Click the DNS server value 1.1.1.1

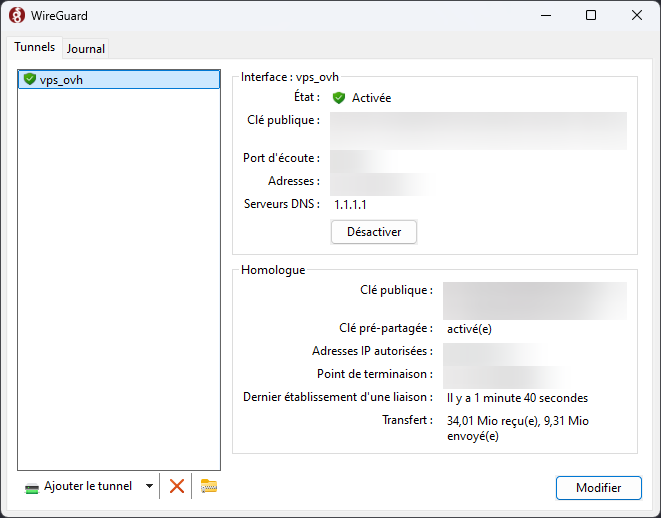350,205
